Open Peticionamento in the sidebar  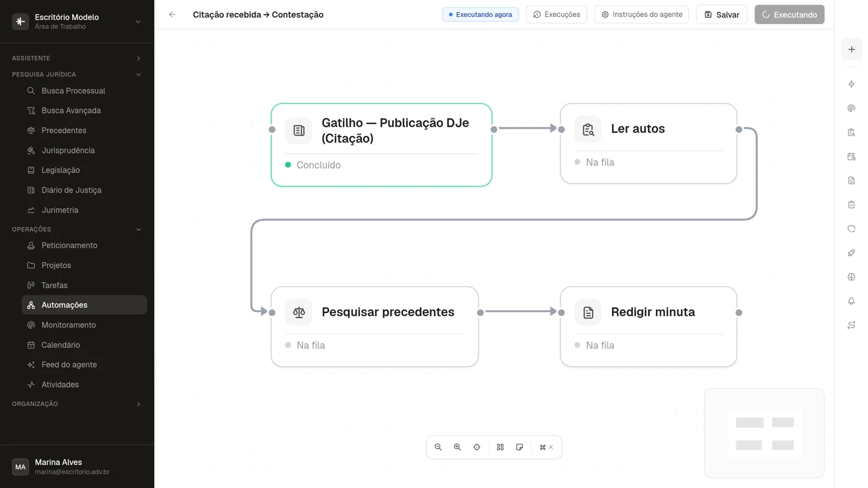pyautogui.click(x=84, y=246)
